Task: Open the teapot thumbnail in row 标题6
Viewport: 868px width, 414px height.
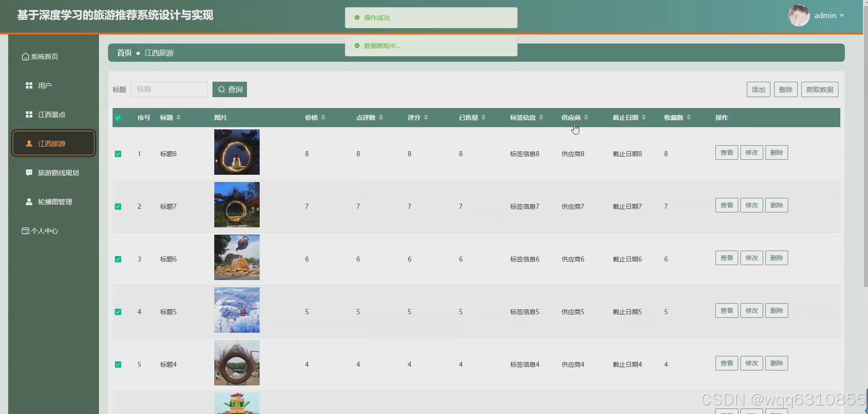Action: [x=237, y=257]
